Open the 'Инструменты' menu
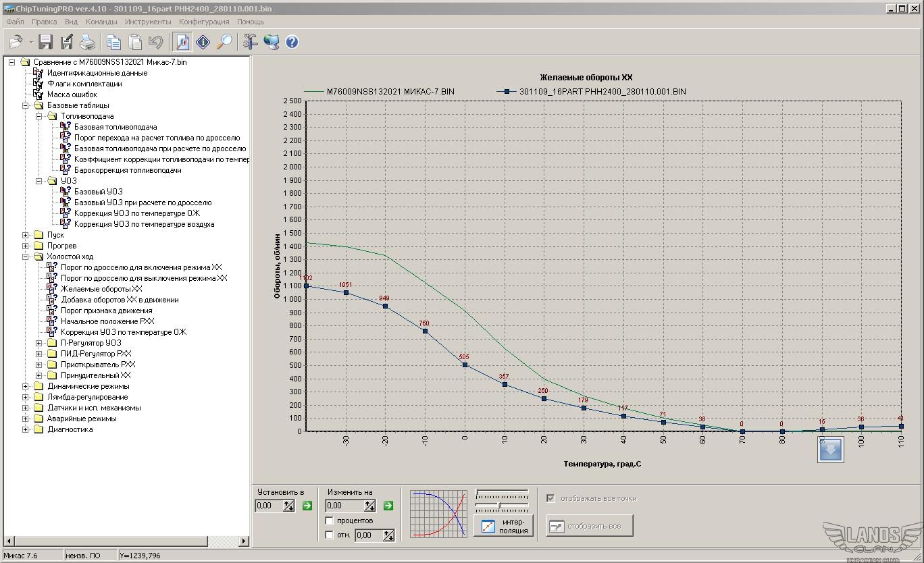924x563 pixels. coord(148,22)
